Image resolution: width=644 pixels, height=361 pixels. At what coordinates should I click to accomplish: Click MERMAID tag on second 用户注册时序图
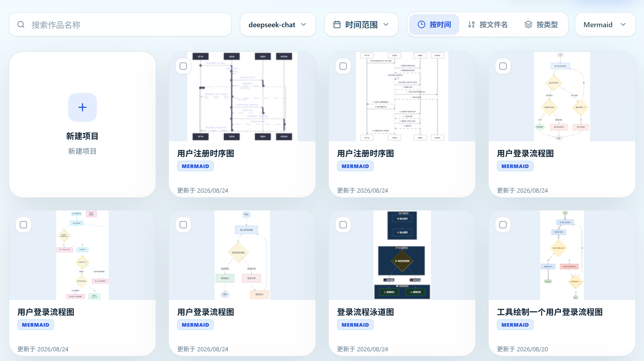pos(355,166)
